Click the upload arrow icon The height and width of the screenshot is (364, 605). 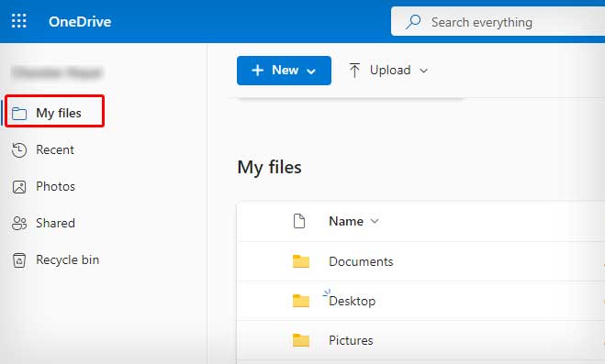pyautogui.click(x=354, y=71)
